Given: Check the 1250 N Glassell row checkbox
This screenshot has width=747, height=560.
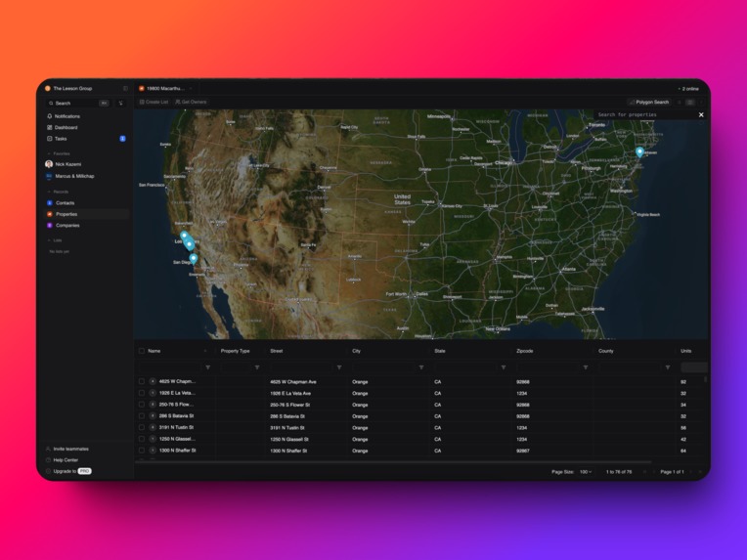Looking at the screenshot, I should (142, 439).
